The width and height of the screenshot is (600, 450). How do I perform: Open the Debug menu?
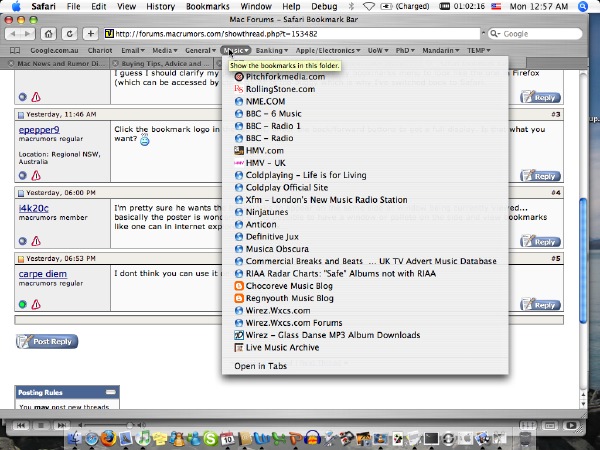(324, 6)
